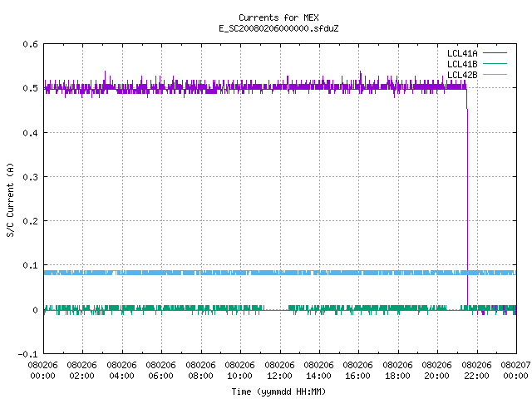Click the 0.2 y-axis tick label

[x=30, y=221]
